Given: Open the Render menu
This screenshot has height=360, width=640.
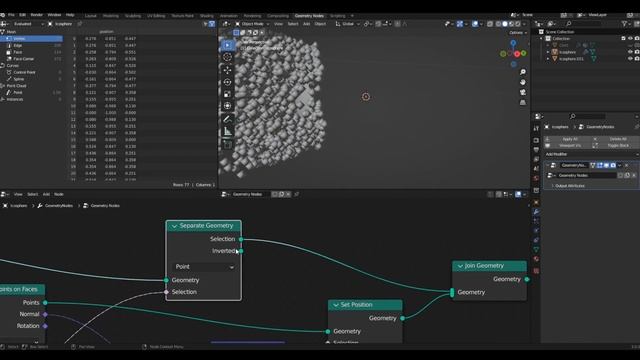Looking at the screenshot, I should [x=37, y=15].
